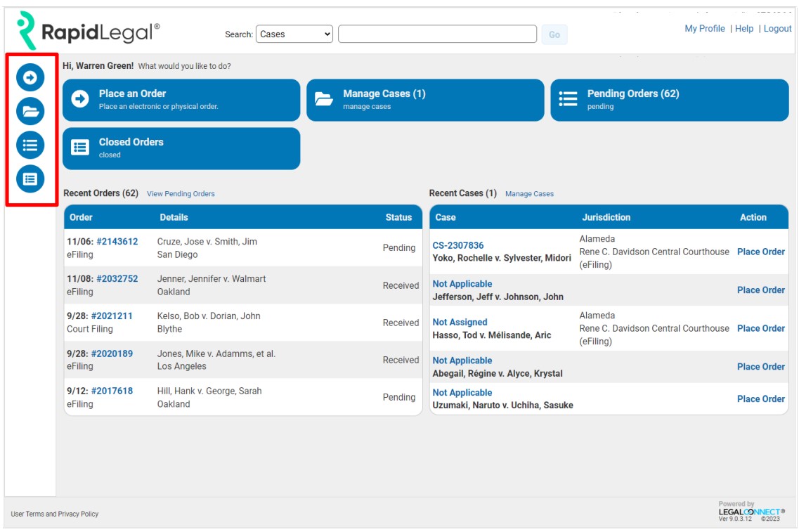Click inside the search input field
799x532 pixels.
click(x=436, y=34)
